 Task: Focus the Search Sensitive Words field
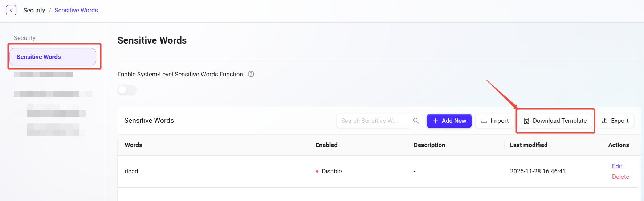[372, 121]
